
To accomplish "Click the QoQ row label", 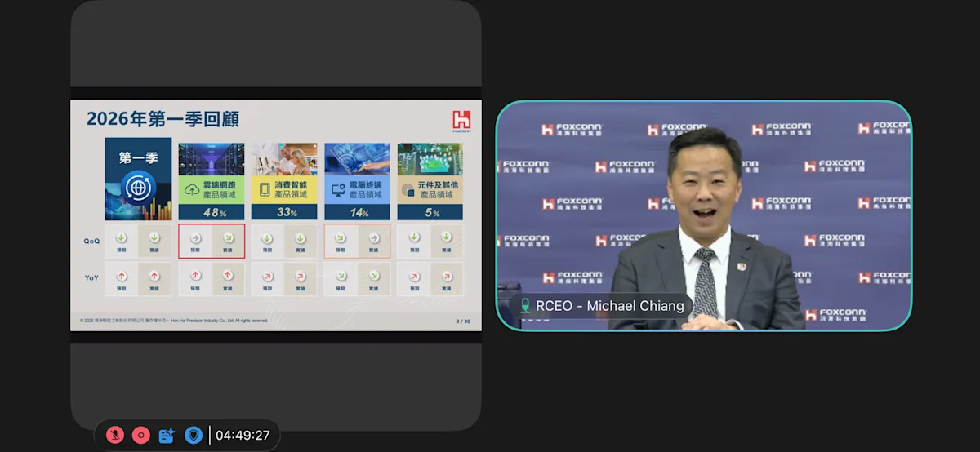I will pos(91,241).
